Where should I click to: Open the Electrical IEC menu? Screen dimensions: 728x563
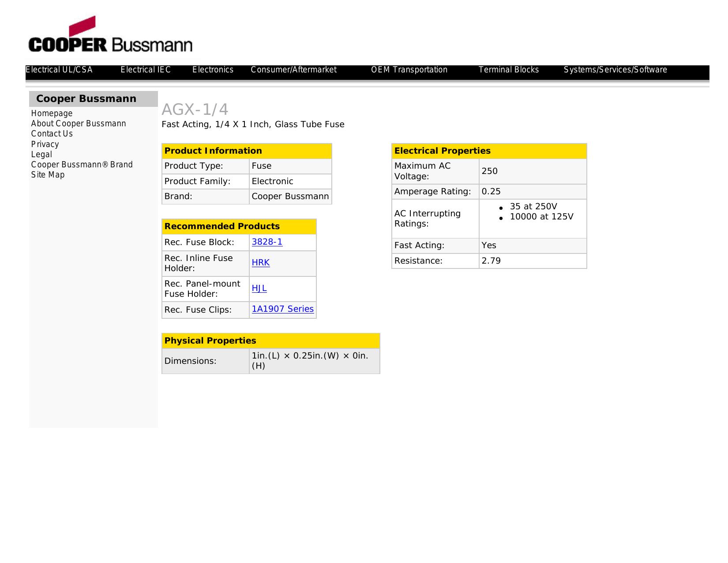point(146,70)
